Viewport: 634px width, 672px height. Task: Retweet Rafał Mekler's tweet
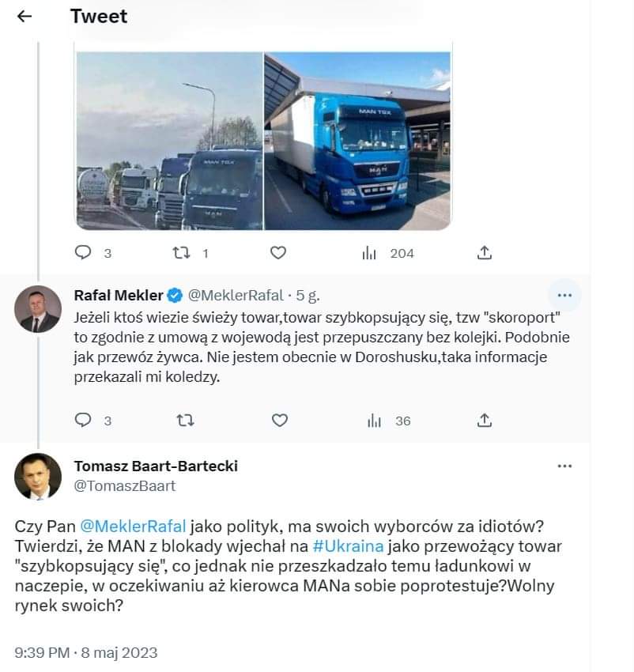coord(185,421)
